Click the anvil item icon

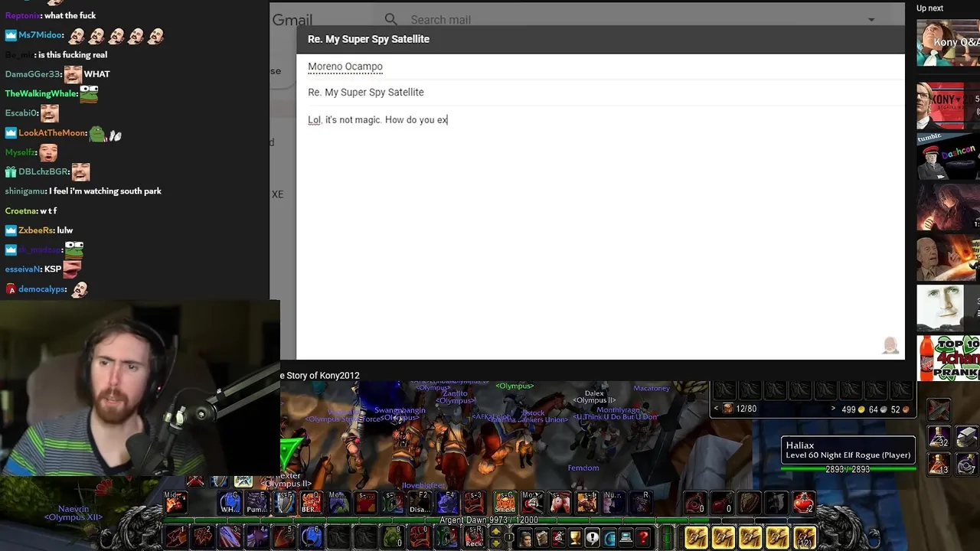click(967, 437)
